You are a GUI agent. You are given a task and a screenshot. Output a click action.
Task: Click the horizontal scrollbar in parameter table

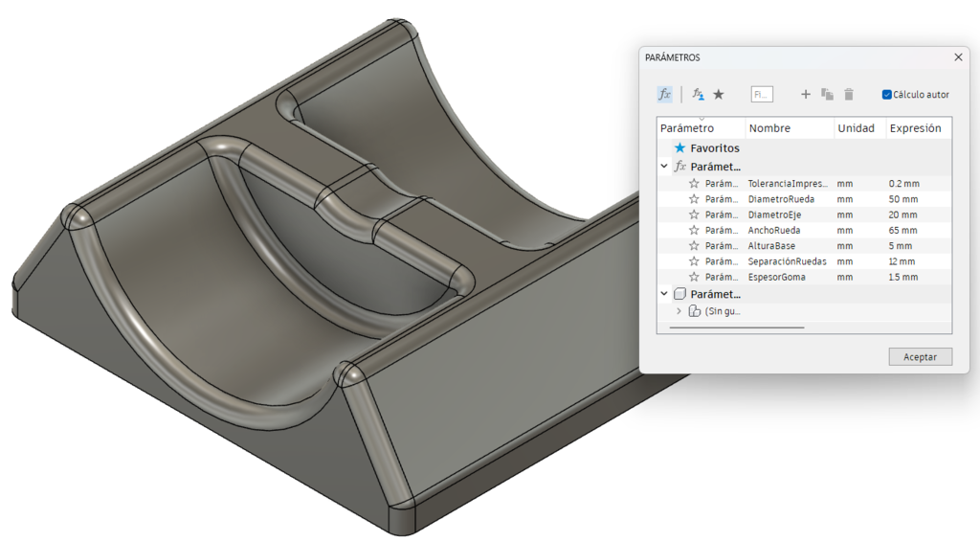(737, 327)
